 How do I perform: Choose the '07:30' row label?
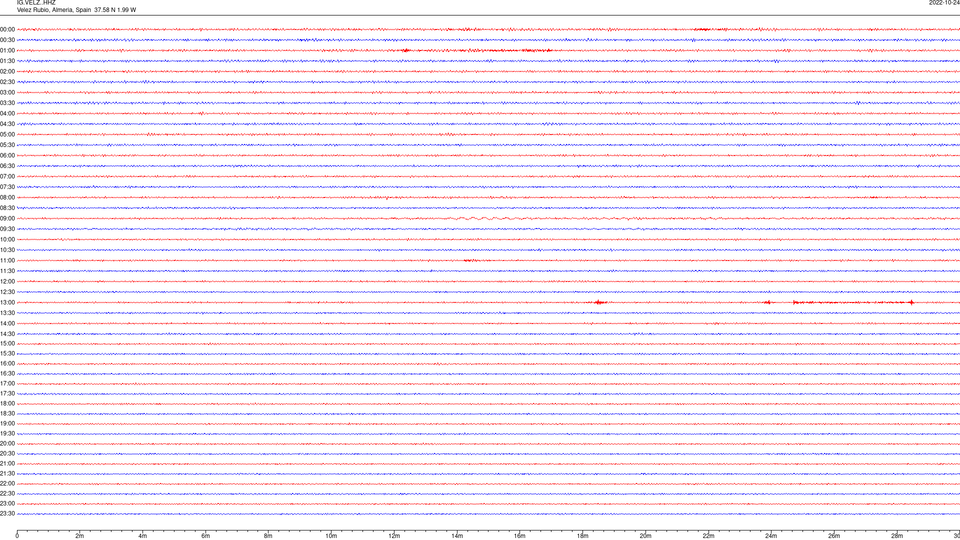(7, 187)
